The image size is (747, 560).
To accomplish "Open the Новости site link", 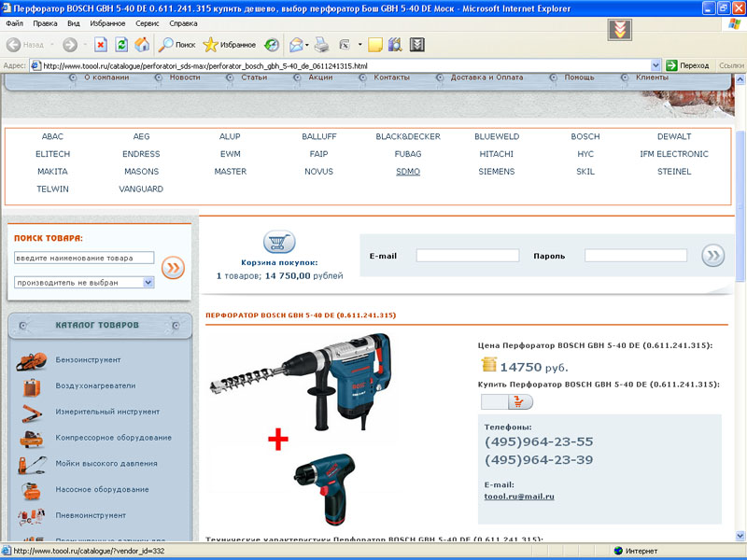I will (x=185, y=77).
